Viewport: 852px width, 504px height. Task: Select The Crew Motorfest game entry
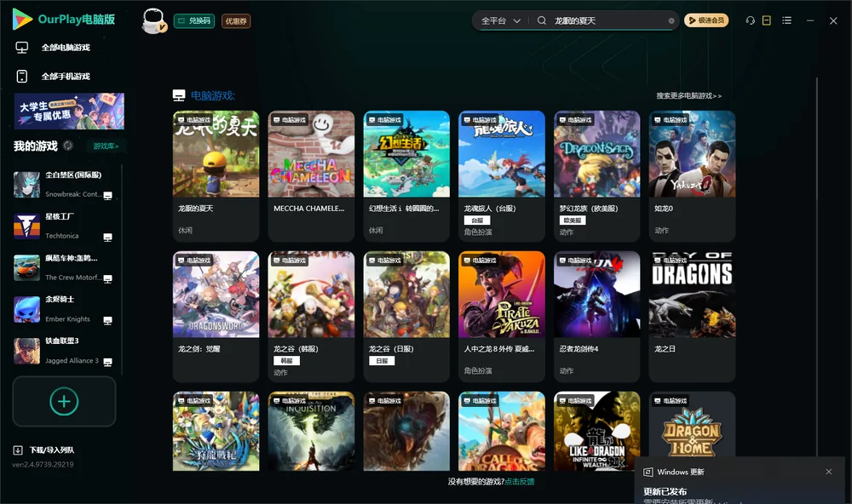(x=64, y=267)
